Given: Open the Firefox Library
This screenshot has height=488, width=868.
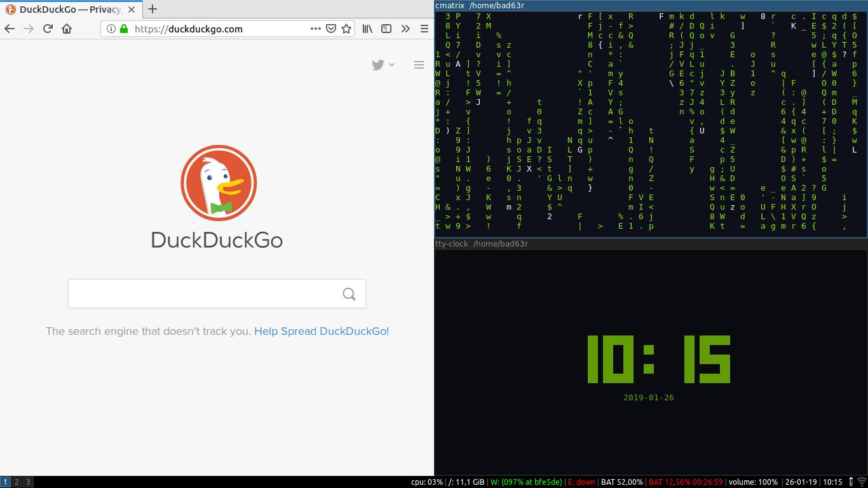Looking at the screenshot, I should [367, 29].
